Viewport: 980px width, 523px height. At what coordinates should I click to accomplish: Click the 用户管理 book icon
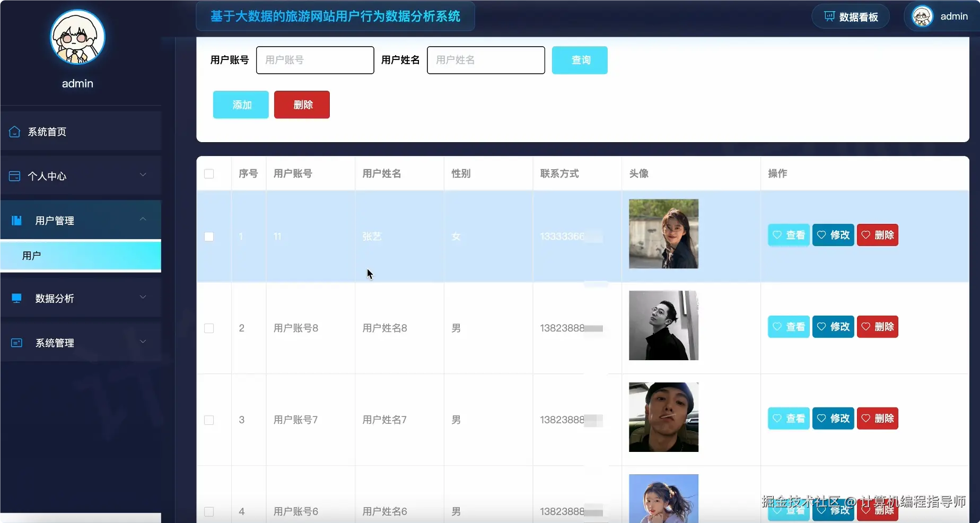click(x=16, y=220)
